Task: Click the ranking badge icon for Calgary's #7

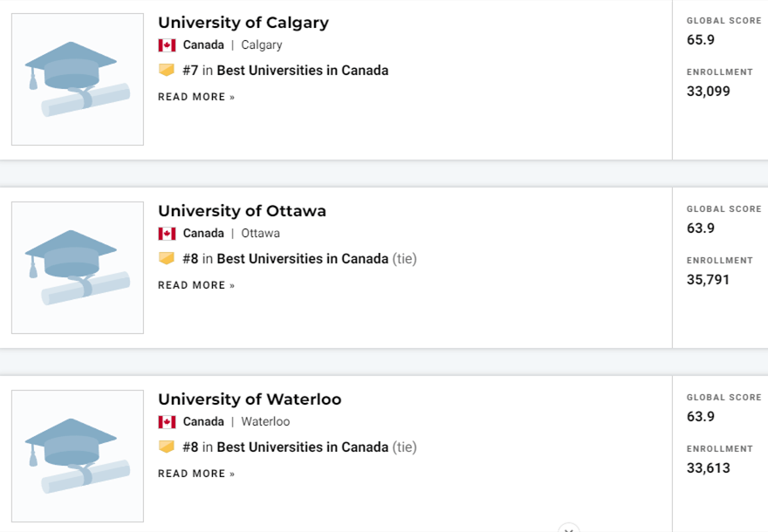Action: (x=167, y=71)
